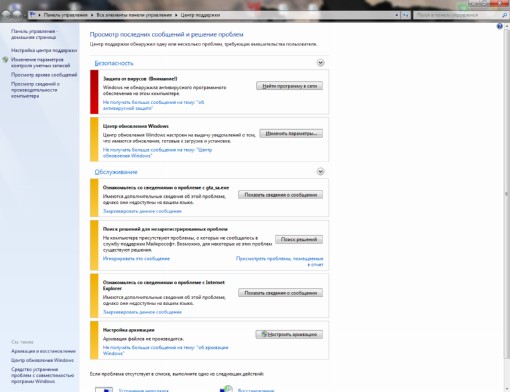510x392 pixels.
Task: Open the help question mark icon
Action: 499,26
